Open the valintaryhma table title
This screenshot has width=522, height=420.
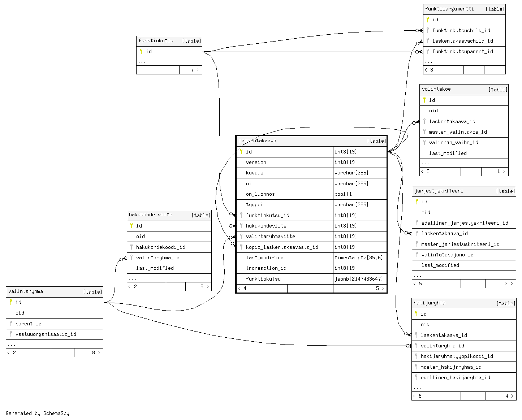click(26, 291)
